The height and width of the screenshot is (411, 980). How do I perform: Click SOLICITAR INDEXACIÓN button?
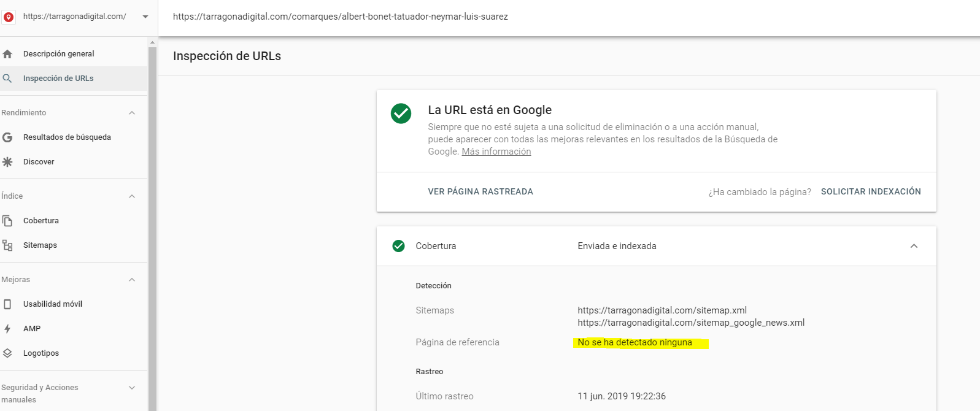[x=871, y=192]
